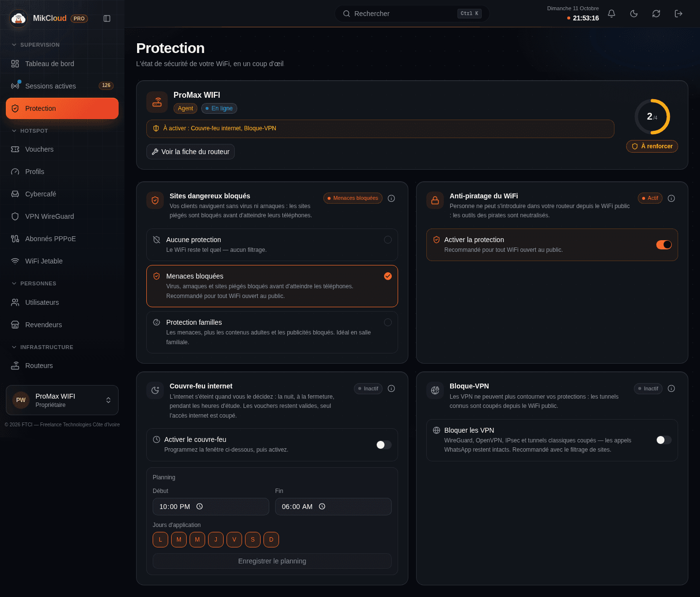The width and height of the screenshot is (700, 597).
Task: Open notifications bell
Action: [x=612, y=14]
